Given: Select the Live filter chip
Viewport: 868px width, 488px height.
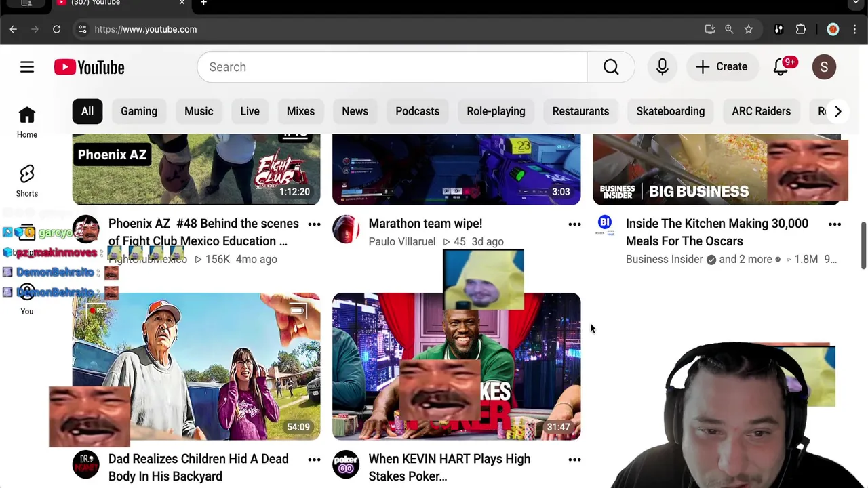Looking at the screenshot, I should pyautogui.click(x=250, y=111).
